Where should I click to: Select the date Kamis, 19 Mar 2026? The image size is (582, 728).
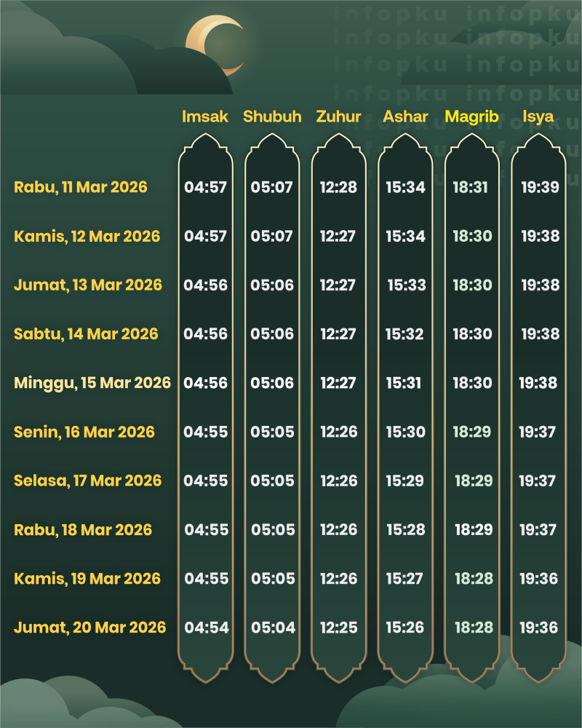(87, 579)
